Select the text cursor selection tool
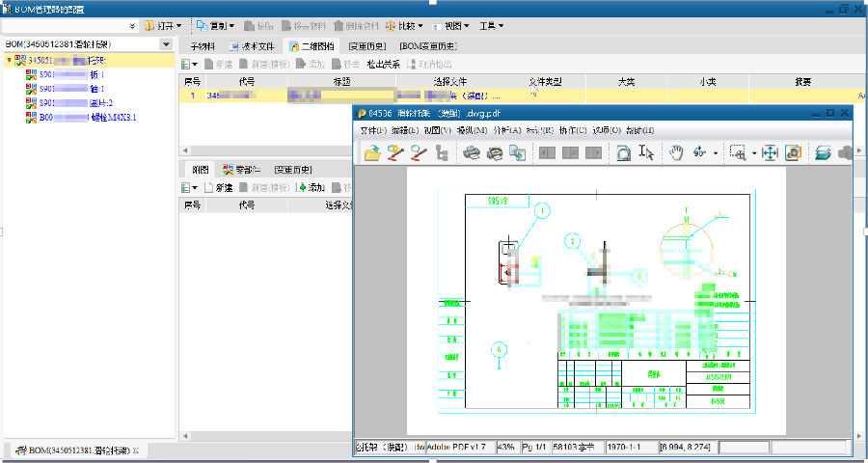 (647, 152)
